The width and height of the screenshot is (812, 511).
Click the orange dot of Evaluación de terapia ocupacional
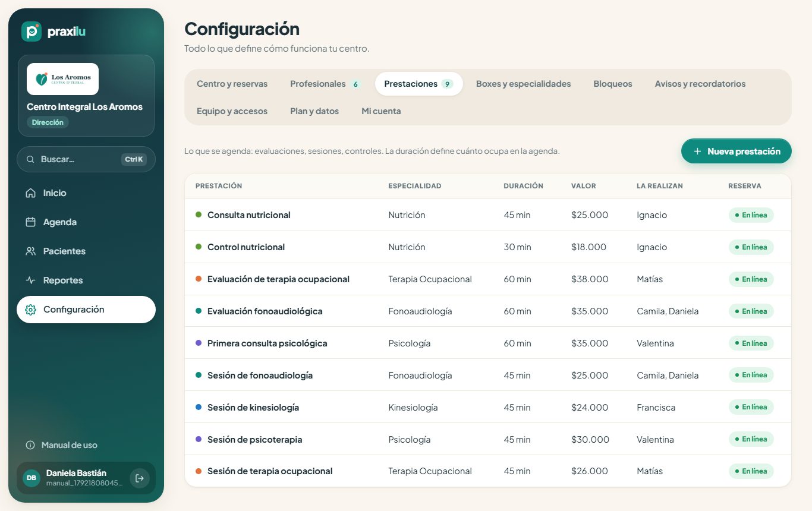coord(199,279)
